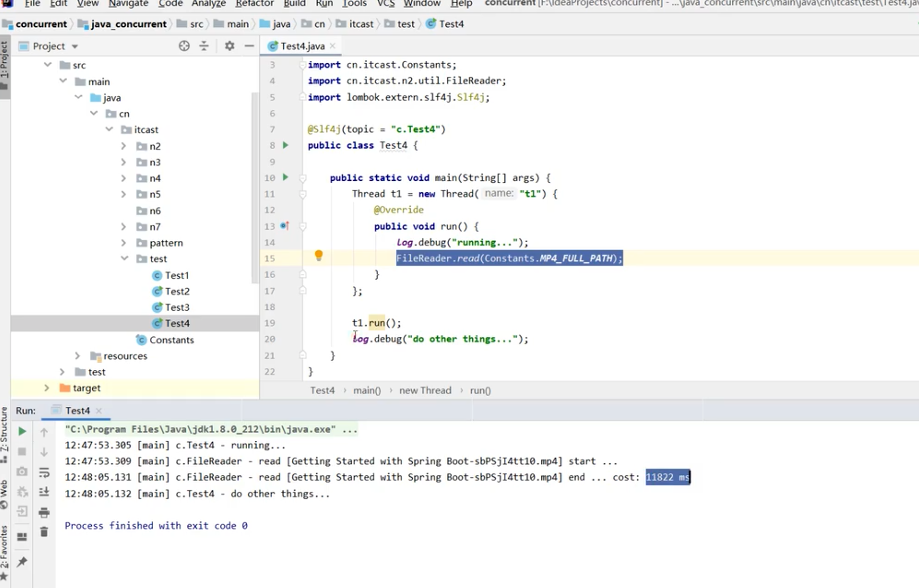The width and height of the screenshot is (919, 588).
Task: Open the Refactor menu
Action: pyautogui.click(x=254, y=4)
